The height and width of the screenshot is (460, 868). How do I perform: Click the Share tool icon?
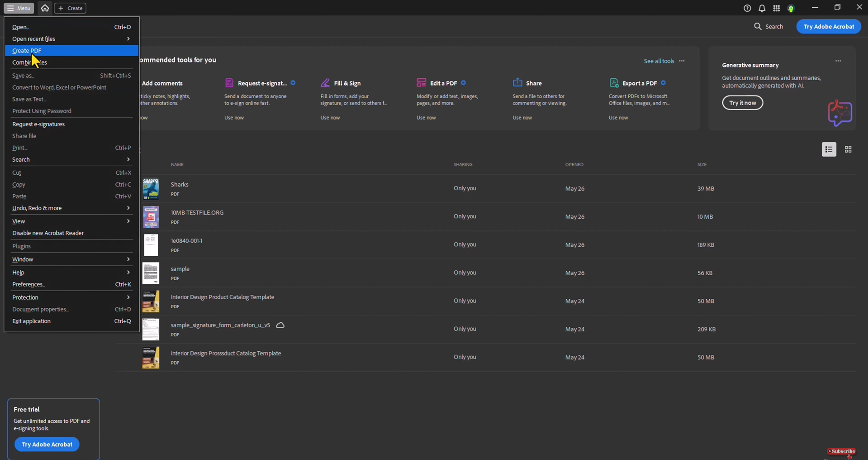[x=517, y=82]
